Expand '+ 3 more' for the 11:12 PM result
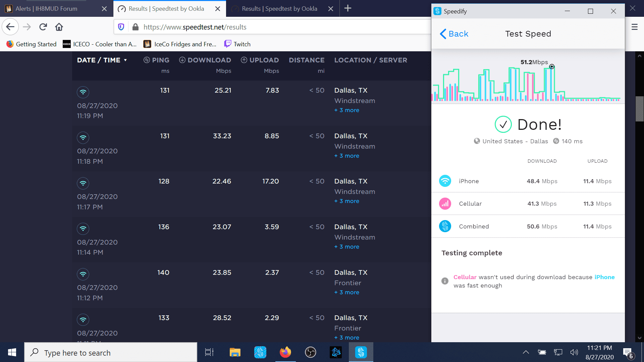 pyautogui.click(x=346, y=292)
